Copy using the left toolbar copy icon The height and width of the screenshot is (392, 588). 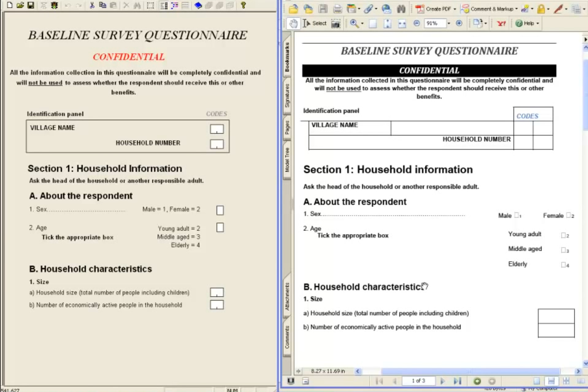(x=102, y=5)
